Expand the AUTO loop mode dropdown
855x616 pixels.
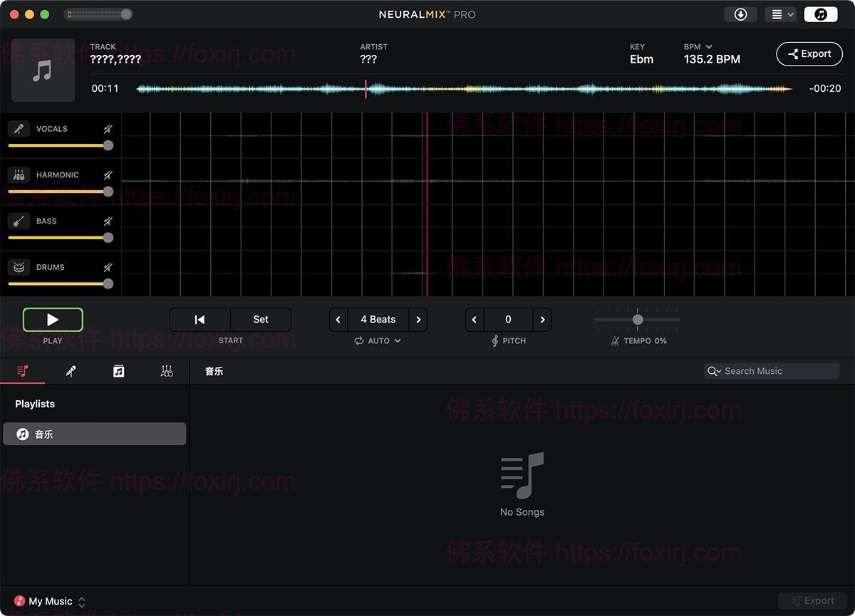[x=378, y=341]
